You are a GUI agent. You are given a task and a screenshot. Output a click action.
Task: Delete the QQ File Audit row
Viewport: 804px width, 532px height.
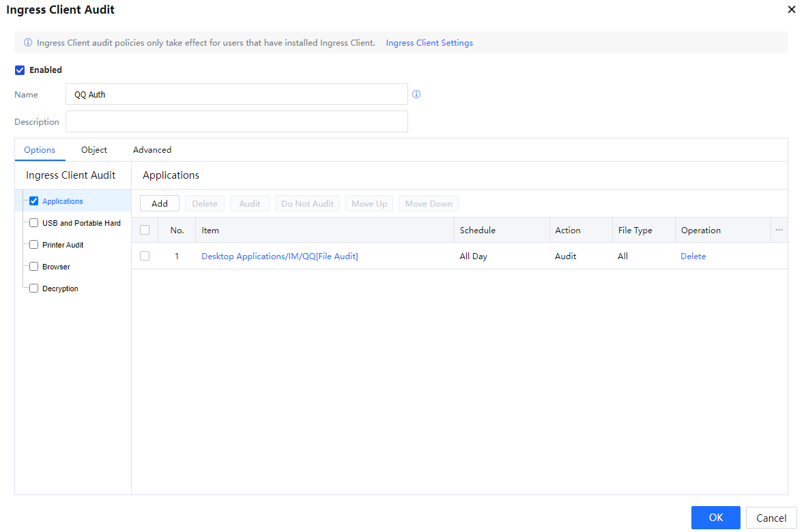693,256
